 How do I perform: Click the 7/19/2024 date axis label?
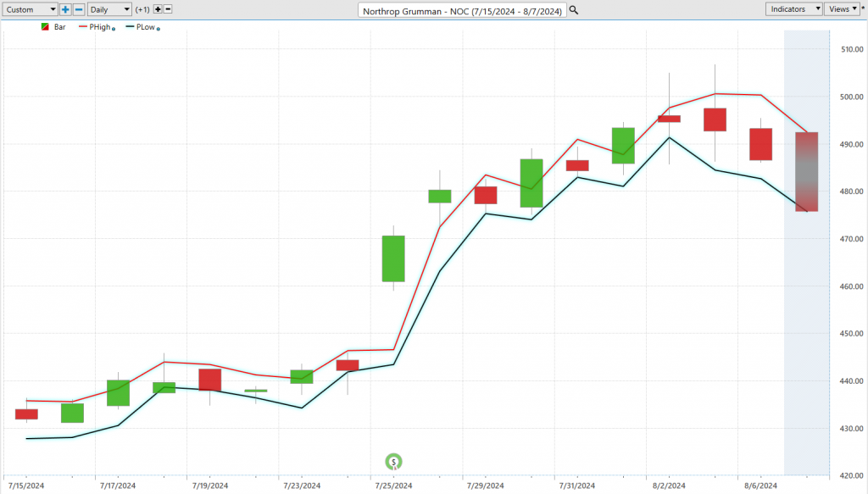point(210,486)
